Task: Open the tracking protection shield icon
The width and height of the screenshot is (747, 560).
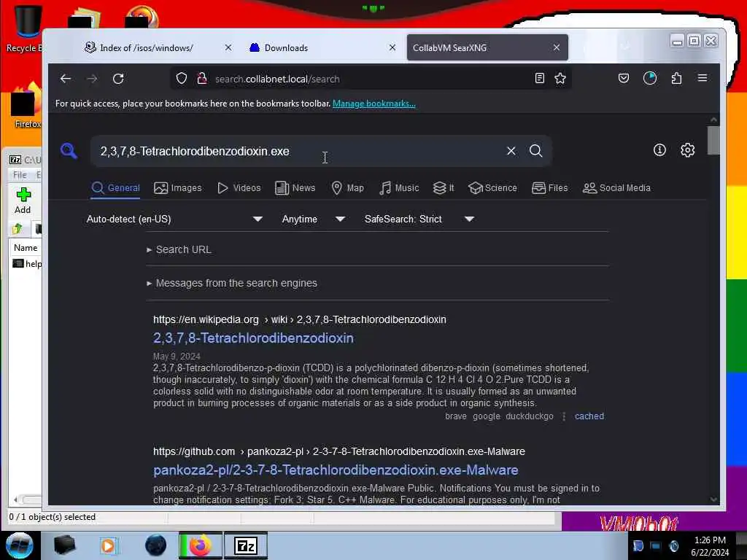Action: pos(182,79)
